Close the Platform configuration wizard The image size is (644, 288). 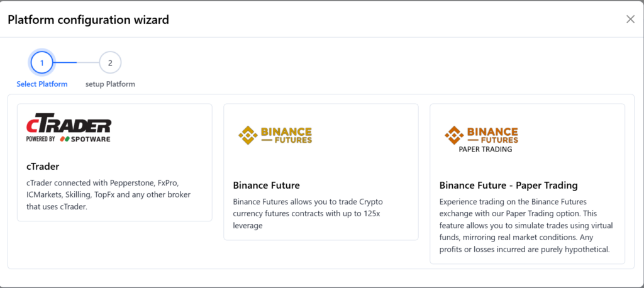(630, 19)
